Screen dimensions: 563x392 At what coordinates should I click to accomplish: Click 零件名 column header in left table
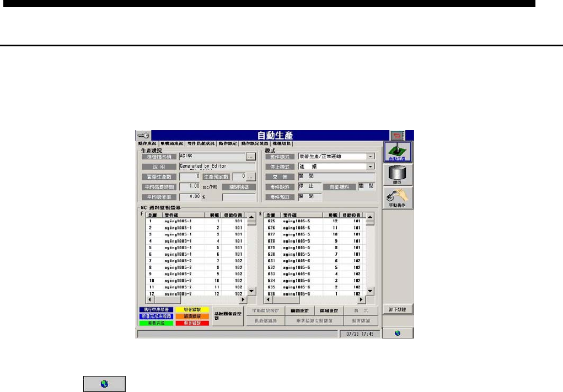click(184, 216)
